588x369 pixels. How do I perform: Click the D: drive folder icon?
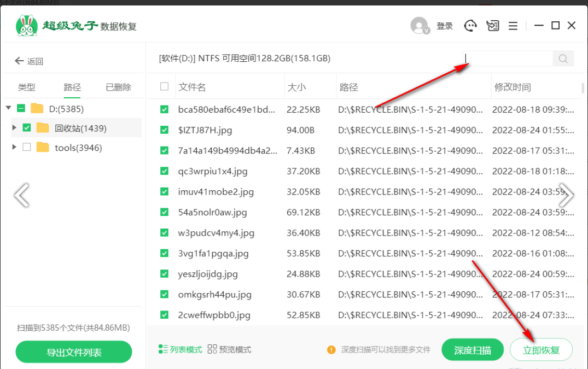click(37, 108)
